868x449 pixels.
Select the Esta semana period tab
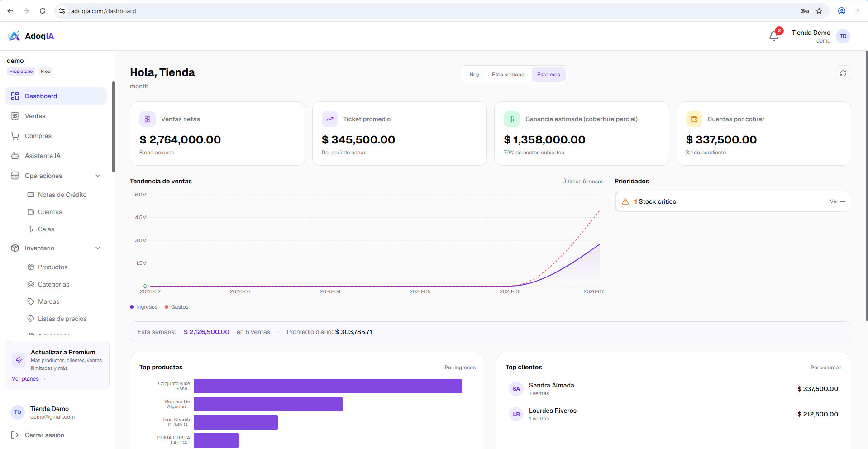click(508, 75)
